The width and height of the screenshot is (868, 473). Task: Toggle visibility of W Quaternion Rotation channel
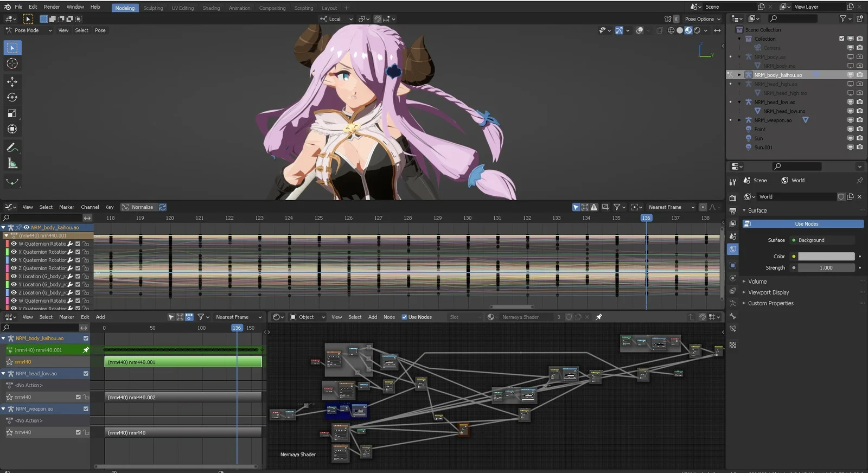14,244
